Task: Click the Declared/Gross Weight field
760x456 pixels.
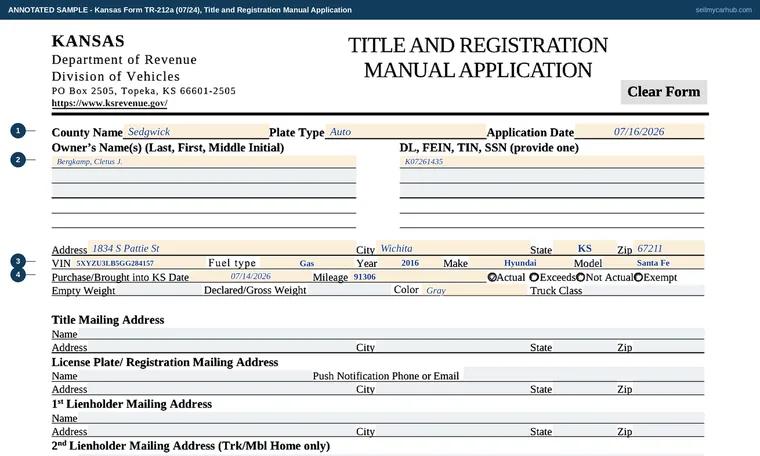Action: [349, 290]
